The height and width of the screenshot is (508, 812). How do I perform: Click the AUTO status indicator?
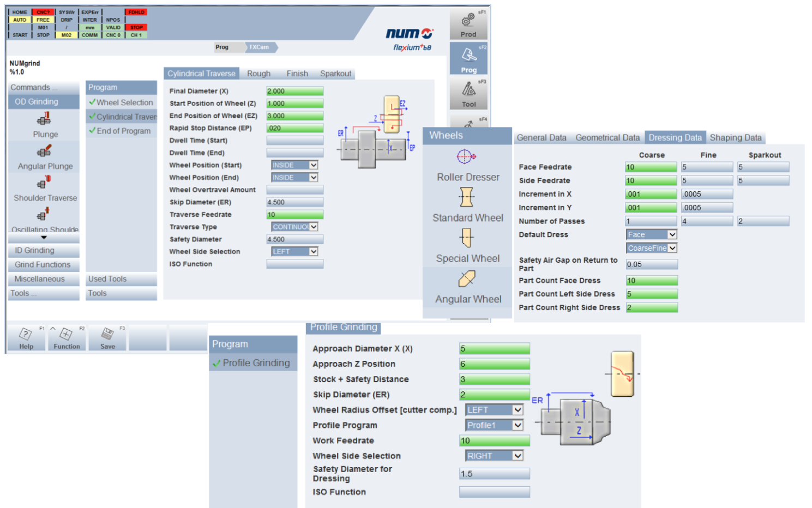[x=20, y=20]
